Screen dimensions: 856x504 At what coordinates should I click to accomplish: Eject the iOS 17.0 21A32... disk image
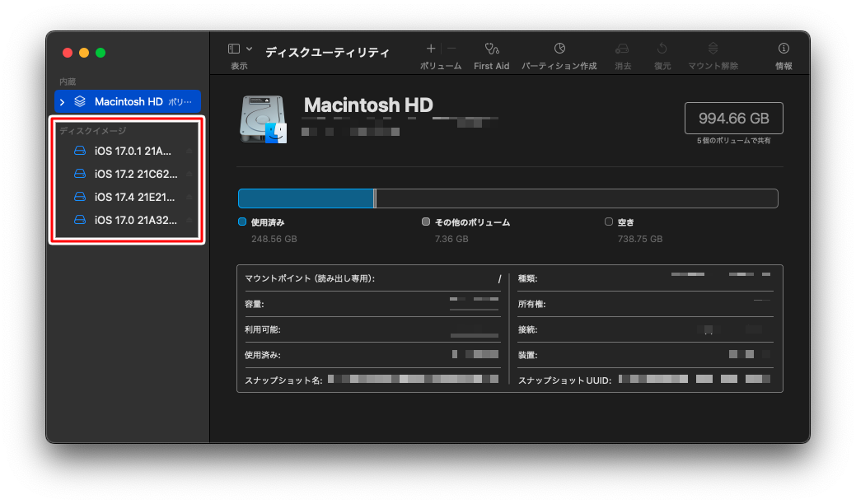pyautogui.click(x=189, y=221)
